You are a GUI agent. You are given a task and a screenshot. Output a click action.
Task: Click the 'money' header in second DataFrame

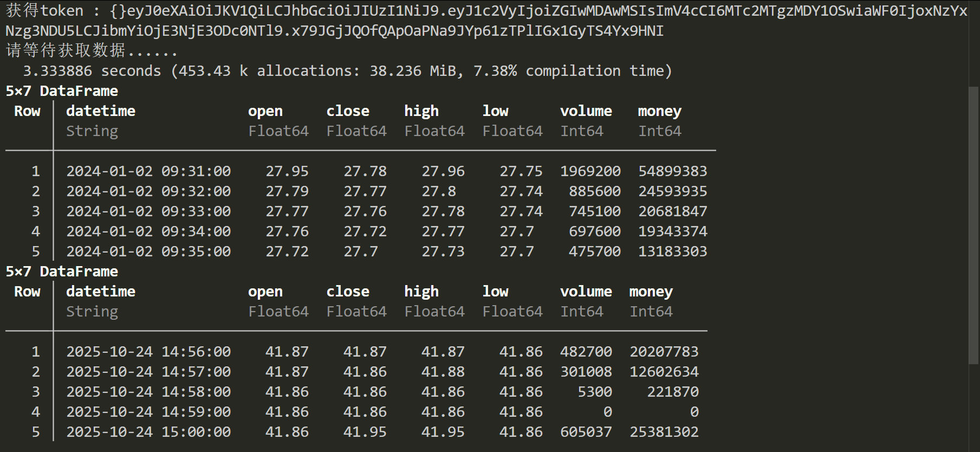651,292
